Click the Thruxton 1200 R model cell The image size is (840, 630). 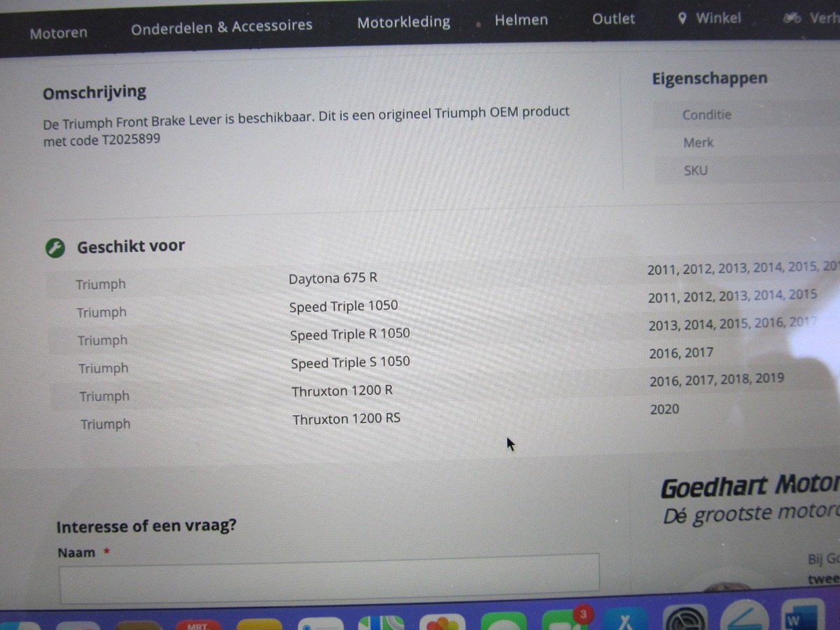tap(342, 391)
